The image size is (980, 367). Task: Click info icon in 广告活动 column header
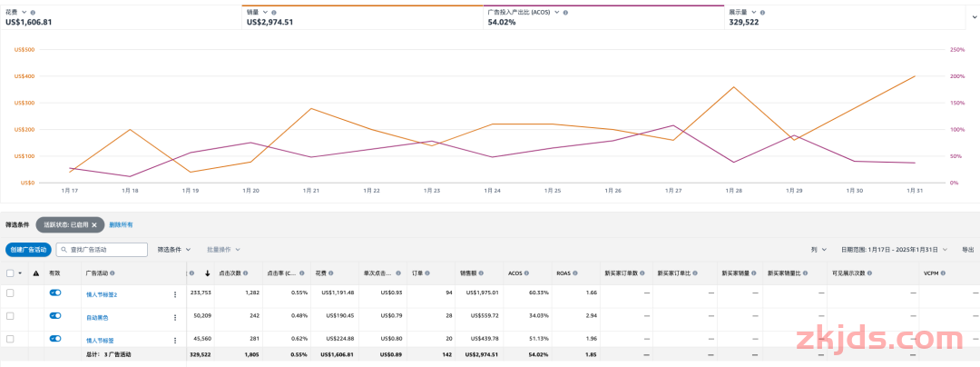click(112, 273)
